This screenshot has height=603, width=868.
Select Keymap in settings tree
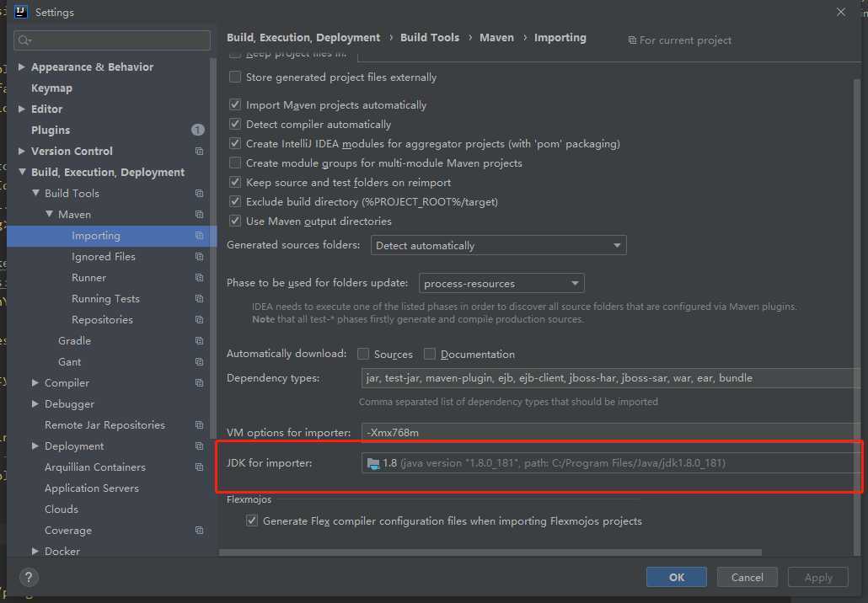click(x=51, y=88)
